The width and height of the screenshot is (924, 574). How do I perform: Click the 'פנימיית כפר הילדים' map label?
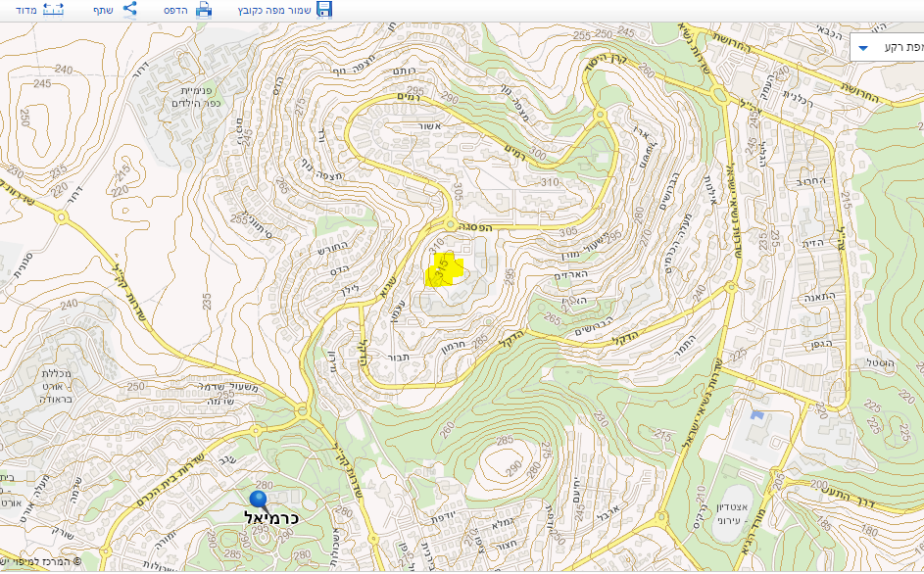(184, 96)
